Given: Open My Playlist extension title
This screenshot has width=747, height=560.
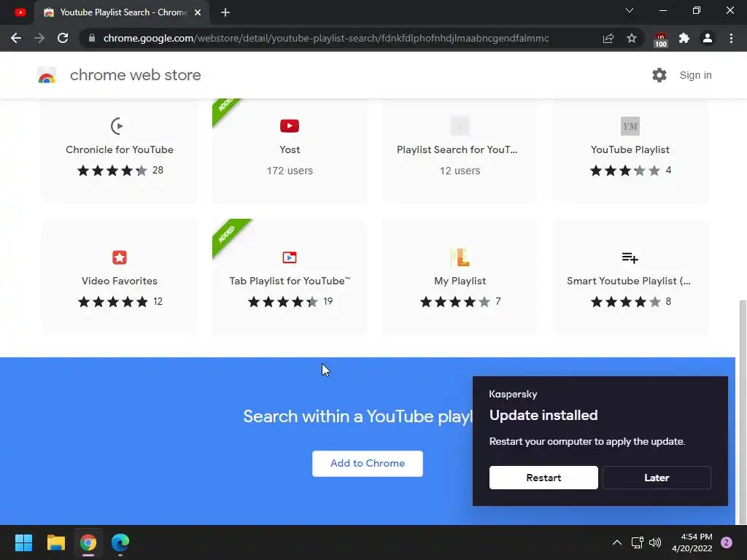Looking at the screenshot, I should point(460,281).
